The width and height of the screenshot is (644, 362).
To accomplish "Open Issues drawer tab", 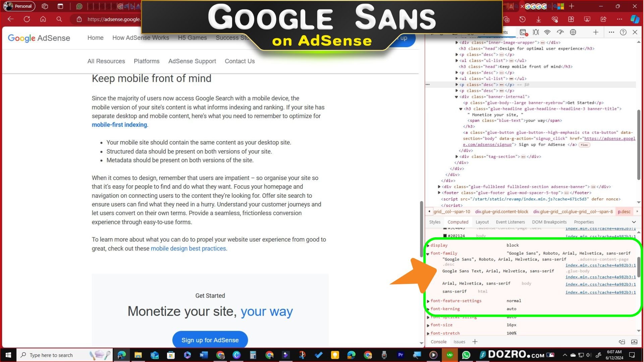I will click(459, 342).
